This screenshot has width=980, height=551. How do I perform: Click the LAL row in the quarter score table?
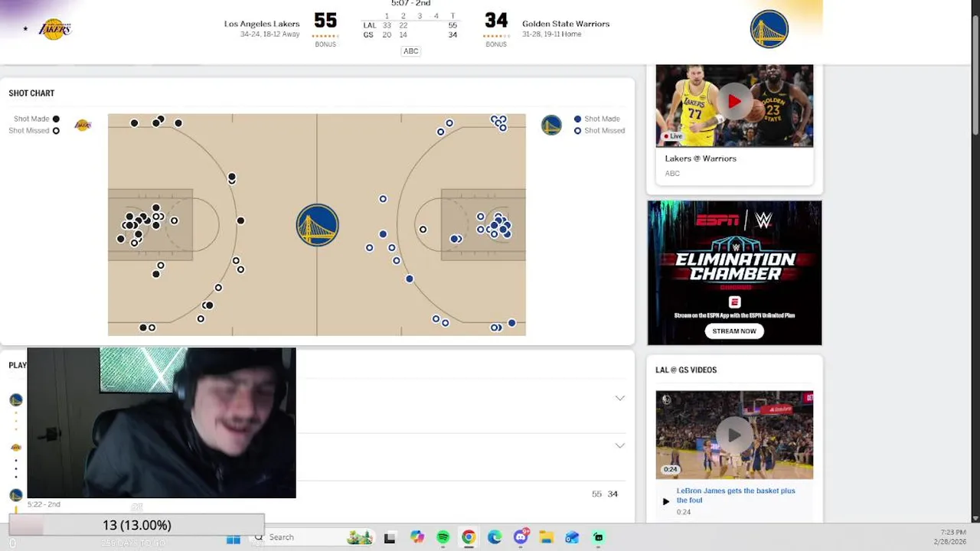click(x=410, y=25)
